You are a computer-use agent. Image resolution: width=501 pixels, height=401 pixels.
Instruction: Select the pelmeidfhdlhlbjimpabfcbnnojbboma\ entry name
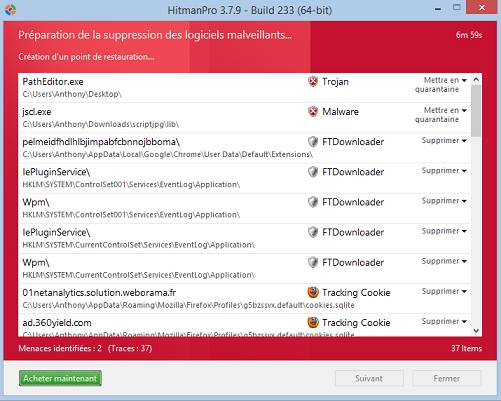pos(101,142)
